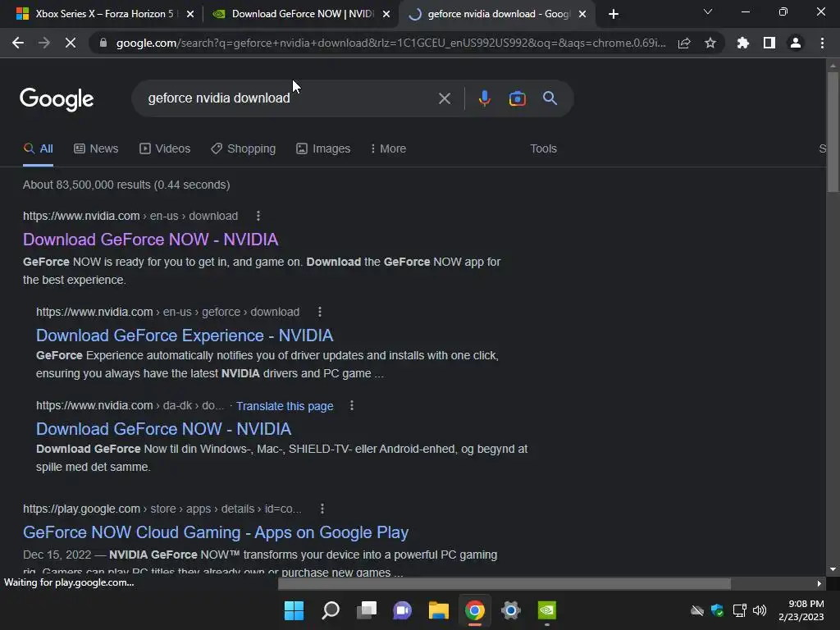Open result options for play.google.com result
Image resolution: width=840 pixels, height=630 pixels.
(322, 509)
